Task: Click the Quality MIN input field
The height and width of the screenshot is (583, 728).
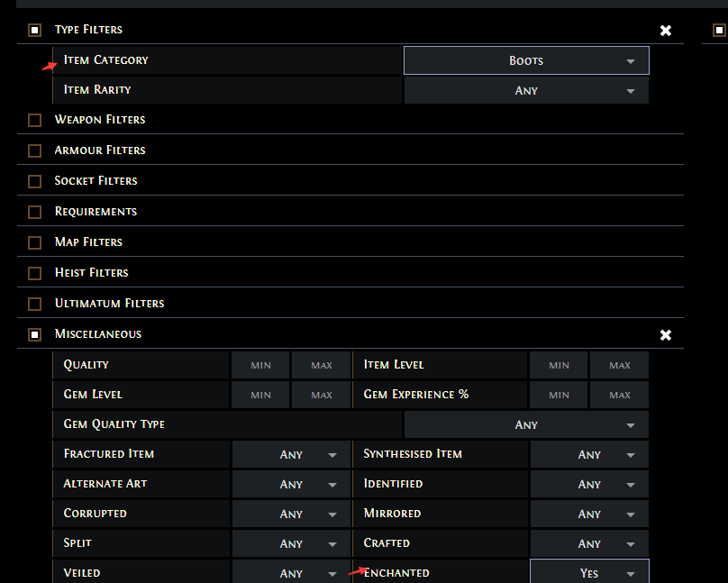Action: pyautogui.click(x=260, y=365)
